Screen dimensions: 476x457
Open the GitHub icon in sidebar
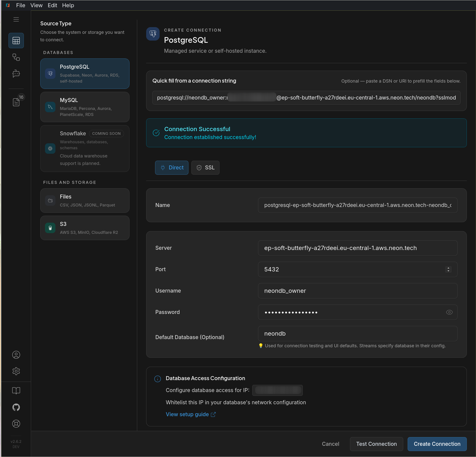16,407
